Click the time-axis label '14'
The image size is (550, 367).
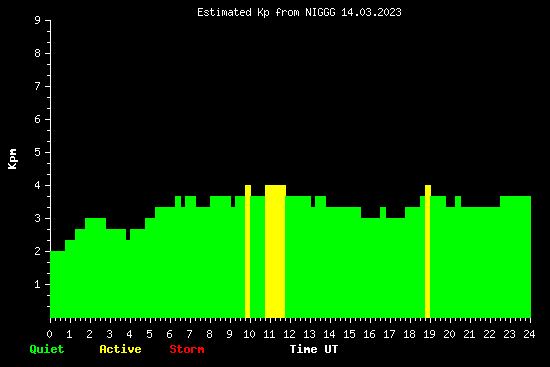click(x=329, y=334)
